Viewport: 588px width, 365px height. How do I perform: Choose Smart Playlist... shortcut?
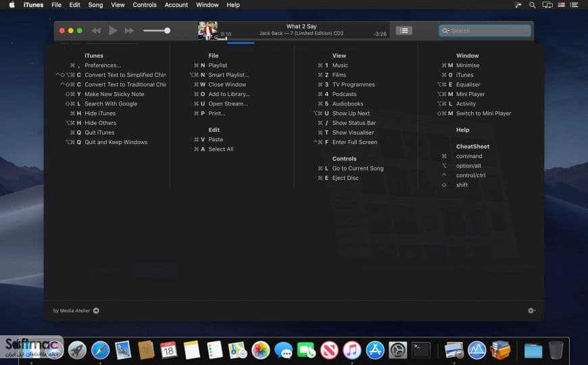(x=228, y=75)
